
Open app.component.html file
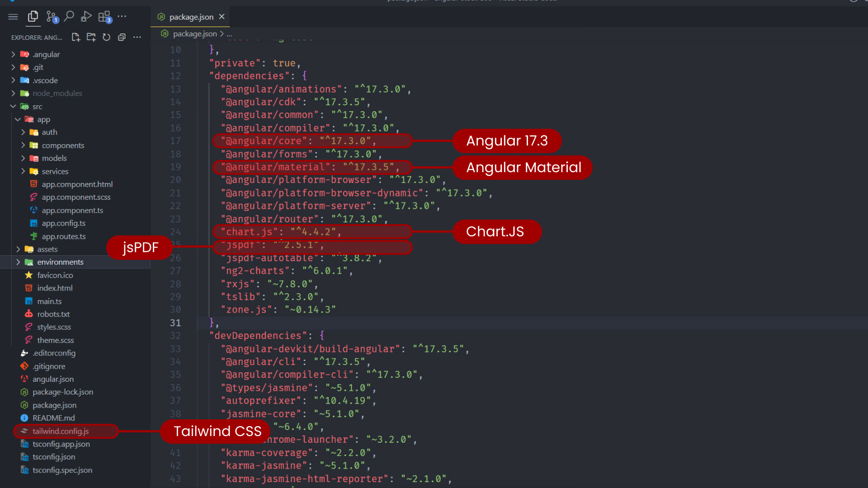[x=77, y=184]
